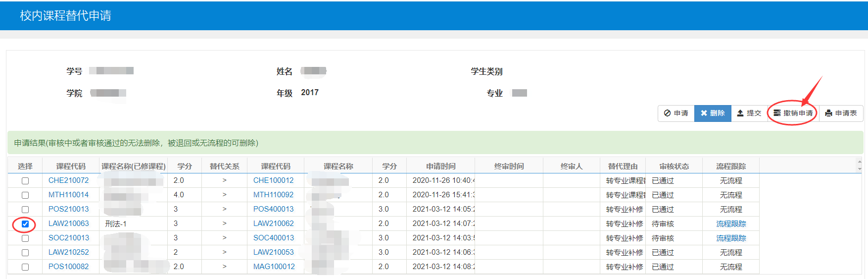
Task: Click the 撤销申请 revoke button
Action: click(793, 113)
